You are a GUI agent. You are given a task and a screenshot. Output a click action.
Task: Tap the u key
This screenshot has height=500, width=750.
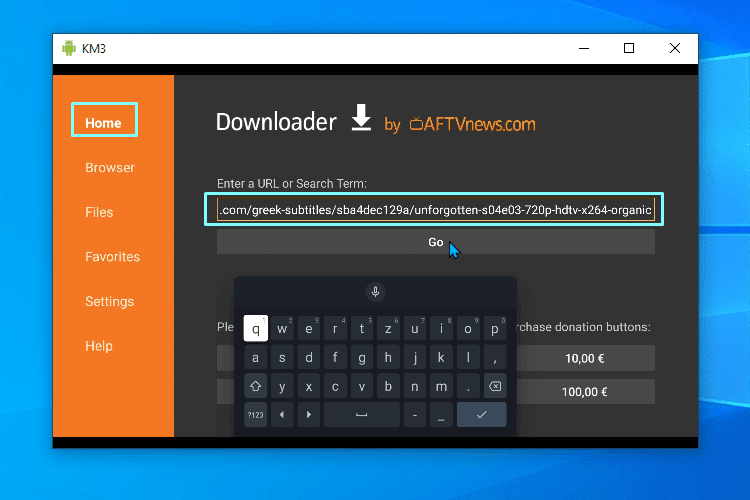click(x=415, y=328)
